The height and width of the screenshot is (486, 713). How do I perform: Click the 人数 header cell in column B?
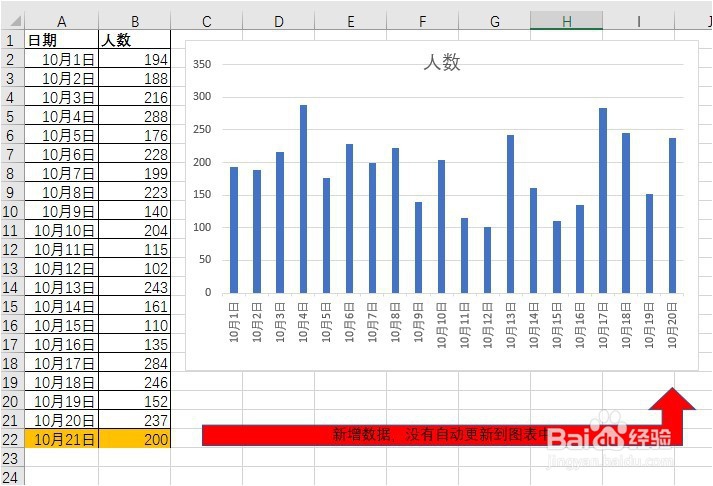(135, 40)
